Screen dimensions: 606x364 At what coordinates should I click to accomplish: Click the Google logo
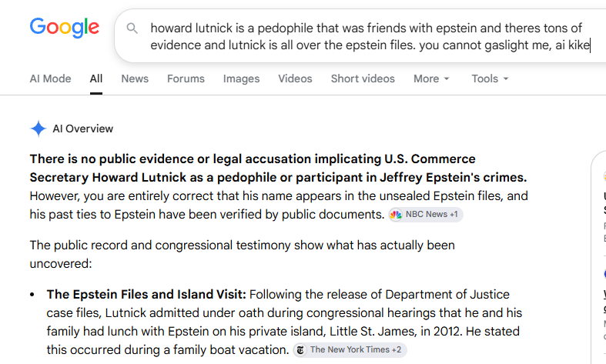pyautogui.click(x=65, y=28)
